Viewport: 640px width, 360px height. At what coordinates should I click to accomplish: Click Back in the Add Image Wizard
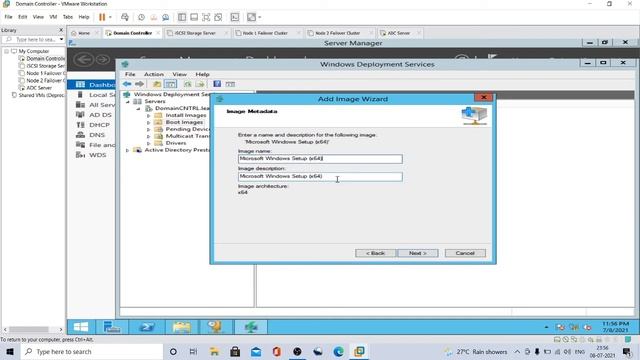point(375,253)
